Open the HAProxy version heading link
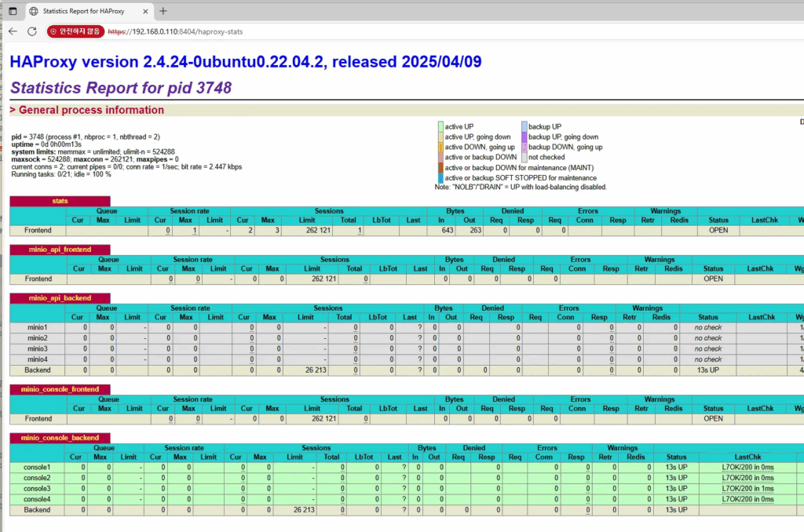The height and width of the screenshot is (532, 804). coord(246,61)
